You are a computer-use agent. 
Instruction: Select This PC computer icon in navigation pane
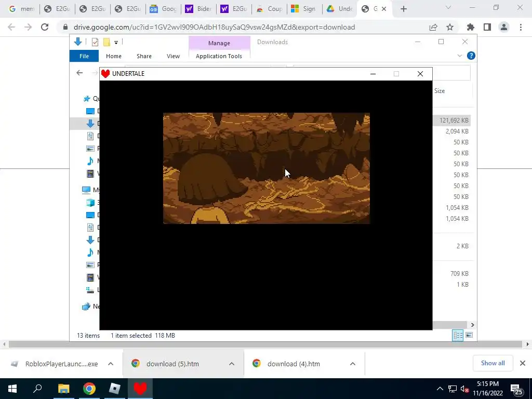click(x=86, y=190)
